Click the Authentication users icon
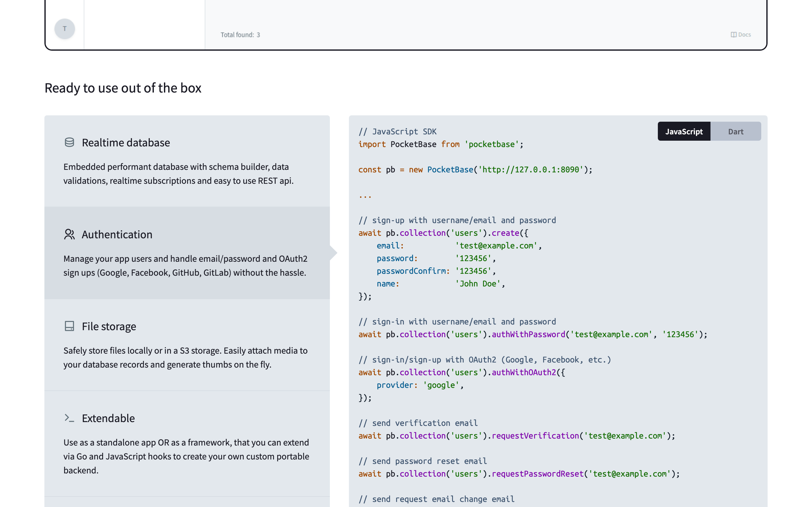812x507 pixels. click(x=69, y=234)
